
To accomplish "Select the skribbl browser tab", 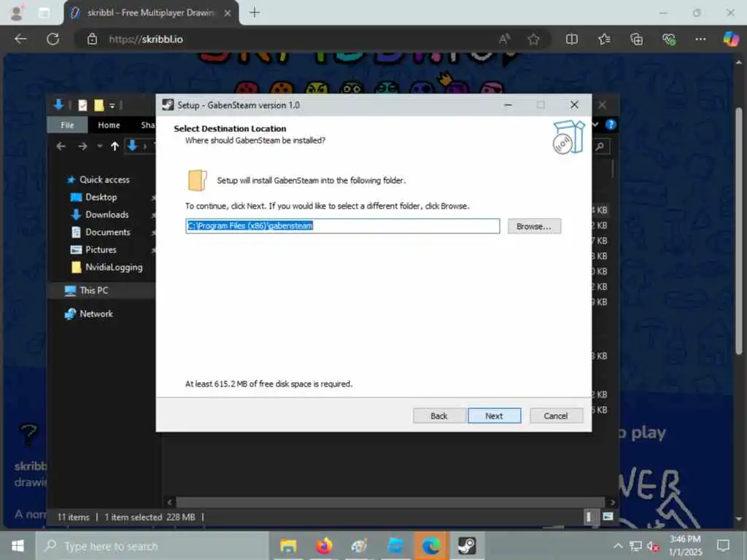I will tap(152, 13).
